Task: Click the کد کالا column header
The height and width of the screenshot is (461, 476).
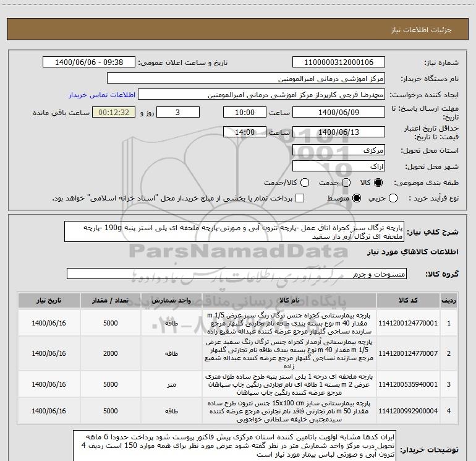Action: click(x=408, y=300)
